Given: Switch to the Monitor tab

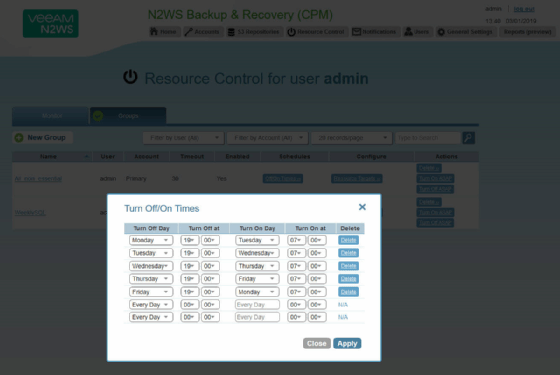Looking at the screenshot, I should pyautogui.click(x=50, y=116).
